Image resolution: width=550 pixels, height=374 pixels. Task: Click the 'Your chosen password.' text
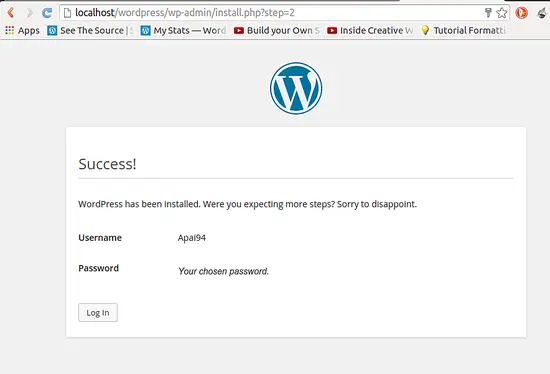tap(223, 271)
